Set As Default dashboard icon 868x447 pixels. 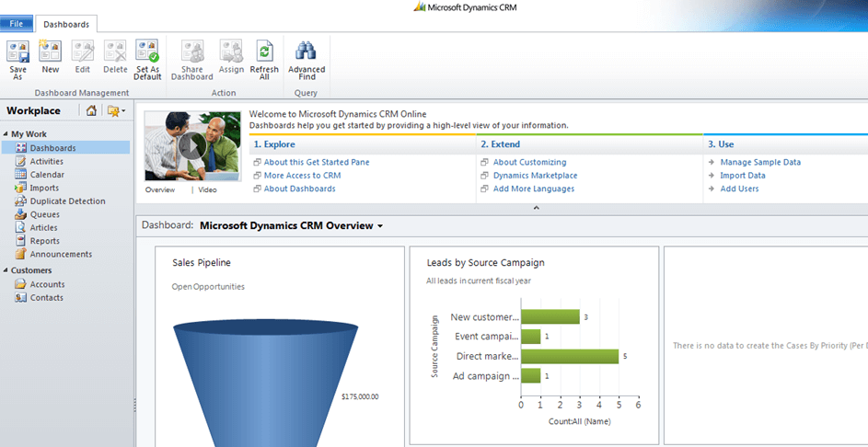coord(147,60)
